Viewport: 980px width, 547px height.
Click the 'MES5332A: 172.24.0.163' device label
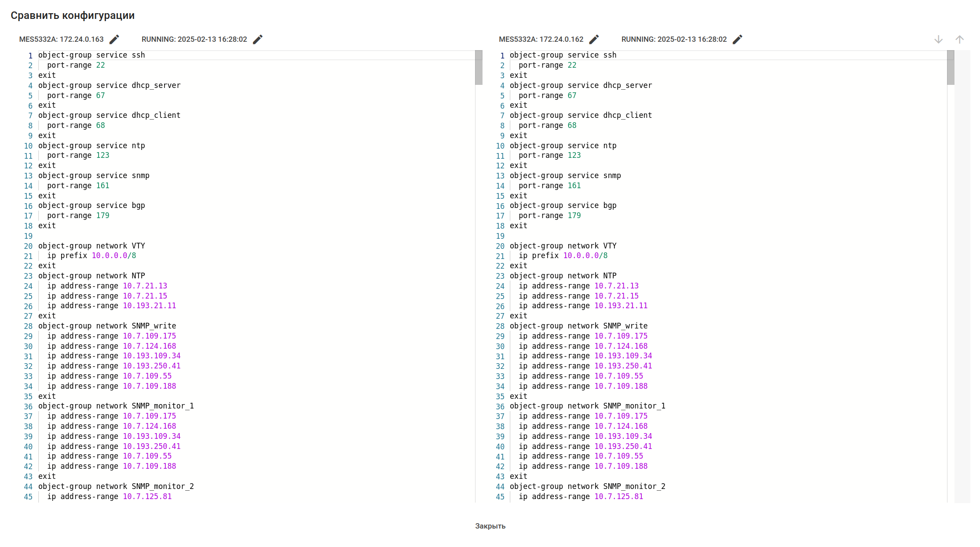pos(62,40)
